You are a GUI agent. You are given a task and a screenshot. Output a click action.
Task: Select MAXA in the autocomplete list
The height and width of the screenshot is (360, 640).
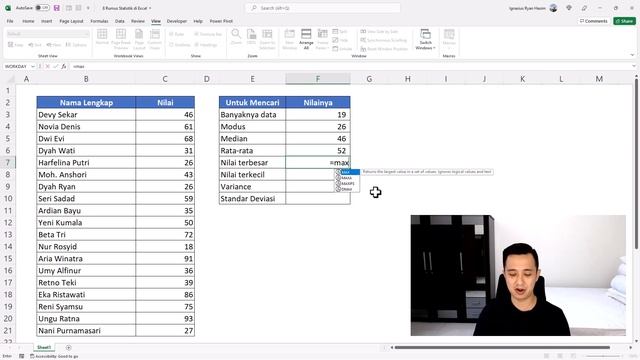click(347, 178)
